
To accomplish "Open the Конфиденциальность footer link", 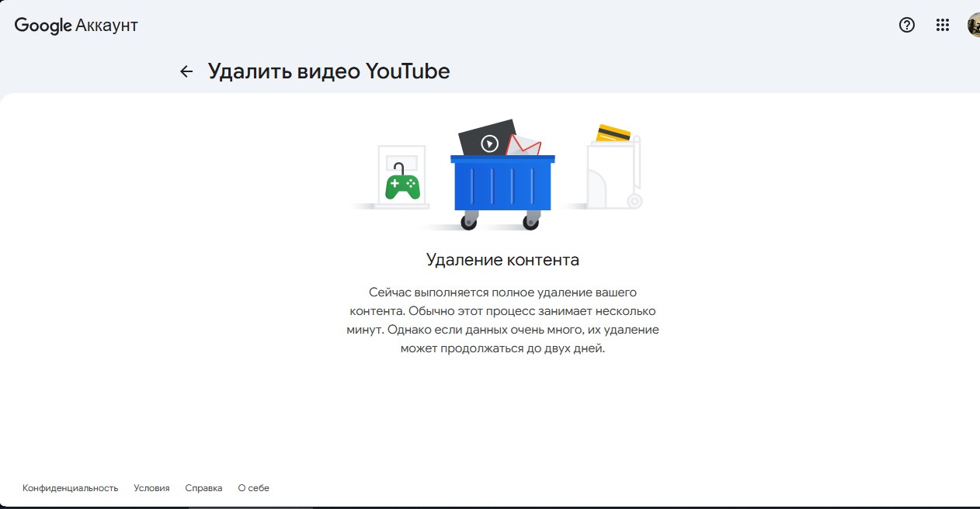I will click(x=71, y=488).
